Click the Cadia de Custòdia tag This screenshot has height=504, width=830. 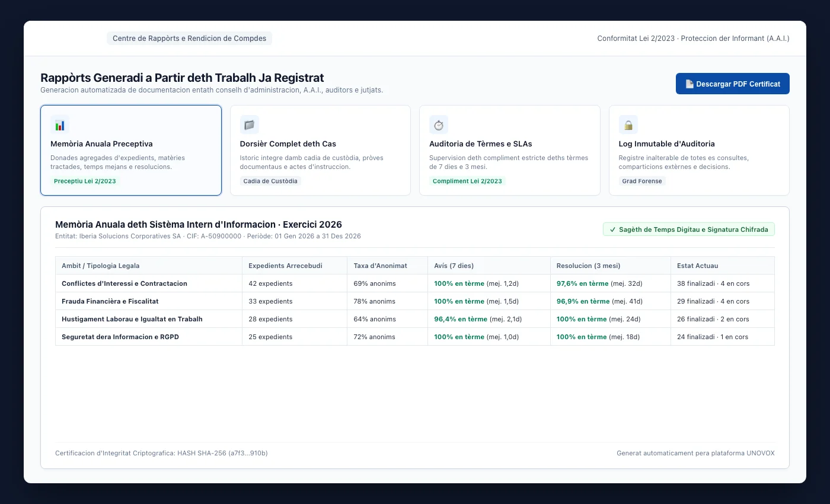click(270, 181)
